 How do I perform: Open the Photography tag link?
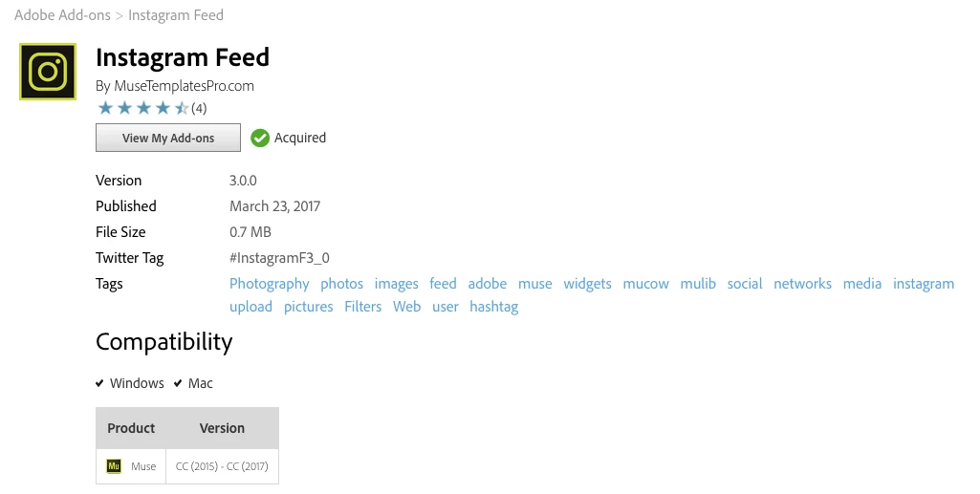point(270,284)
